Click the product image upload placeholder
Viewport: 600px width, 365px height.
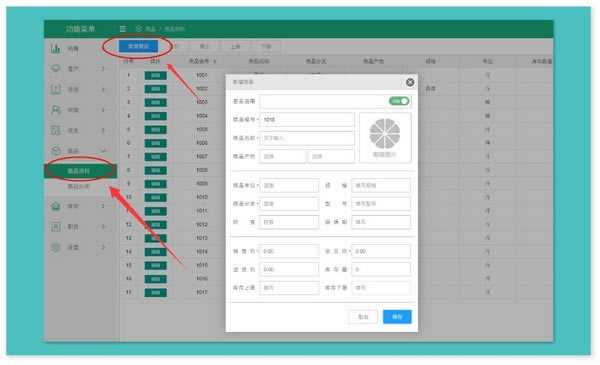coord(385,138)
